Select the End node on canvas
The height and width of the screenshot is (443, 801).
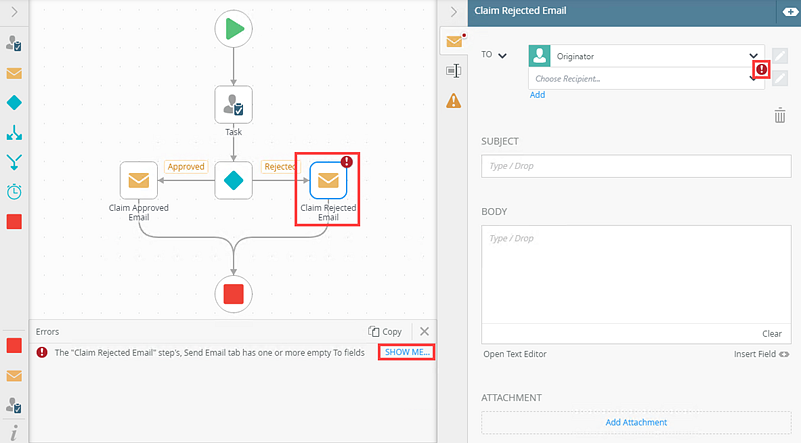pos(233,294)
